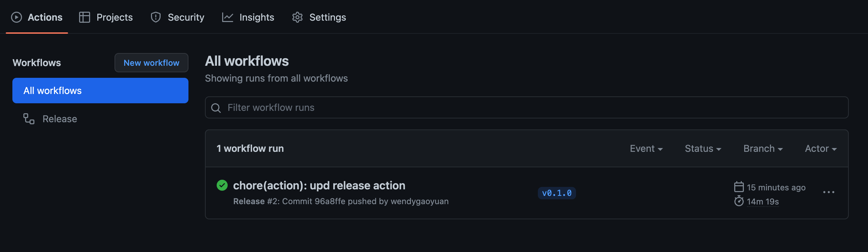Click the Actions play-circle icon
This screenshot has width=868, height=252.
pos(17,17)
